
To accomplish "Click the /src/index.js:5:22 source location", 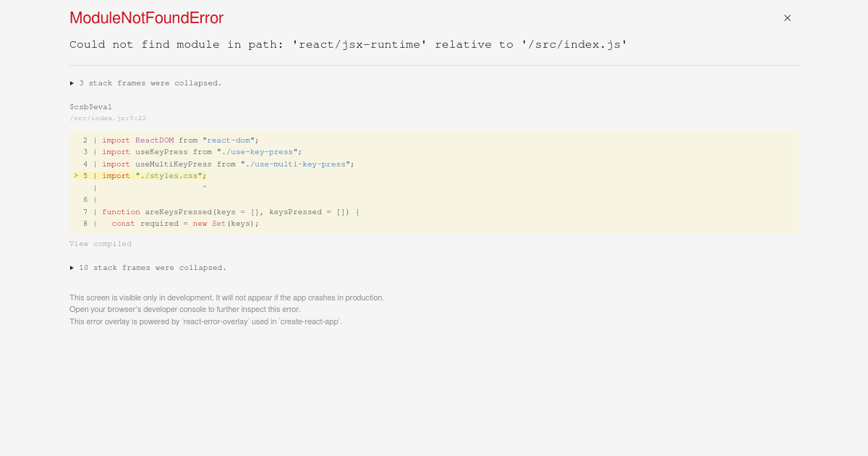I will 108,118.
